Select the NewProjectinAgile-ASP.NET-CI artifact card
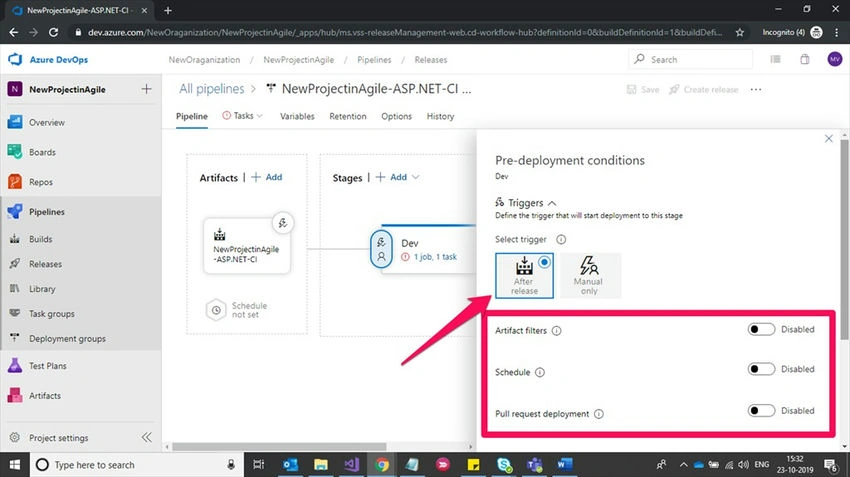Screen dimensions: 850x477 tap(247, 247)
